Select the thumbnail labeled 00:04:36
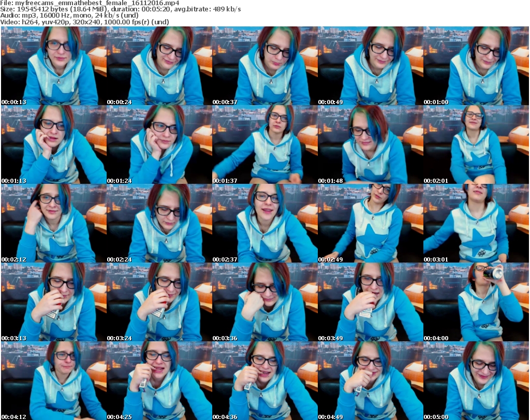This screenshot has height=420, width=530. point(264,381)
